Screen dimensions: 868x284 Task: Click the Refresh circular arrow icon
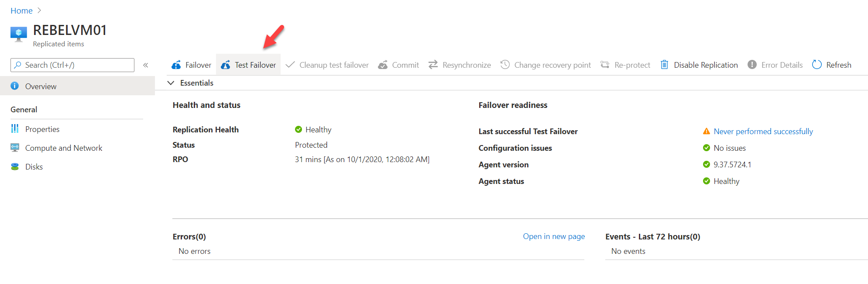click(x=817, y=65)
